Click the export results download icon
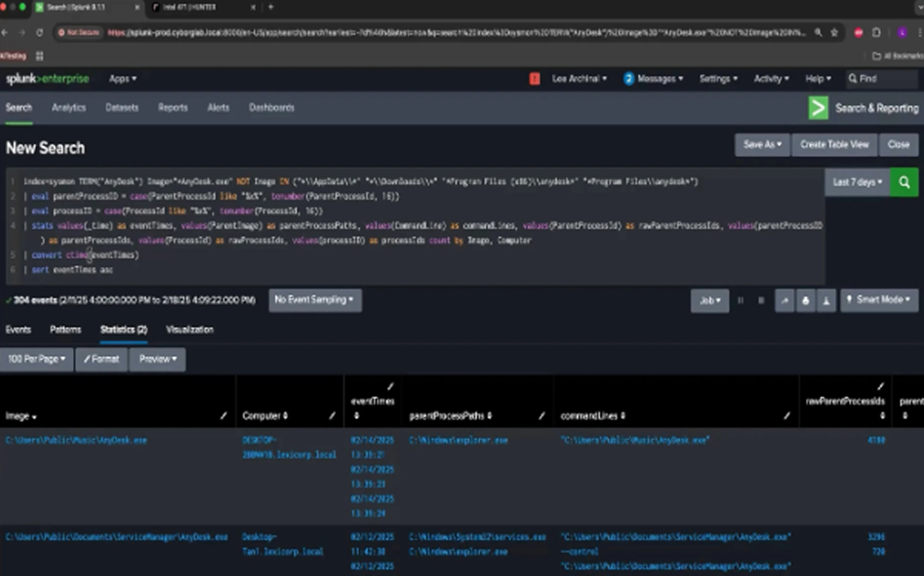Image resolution: width=924 pixels, height=576 pixels. tap(826, 301)
